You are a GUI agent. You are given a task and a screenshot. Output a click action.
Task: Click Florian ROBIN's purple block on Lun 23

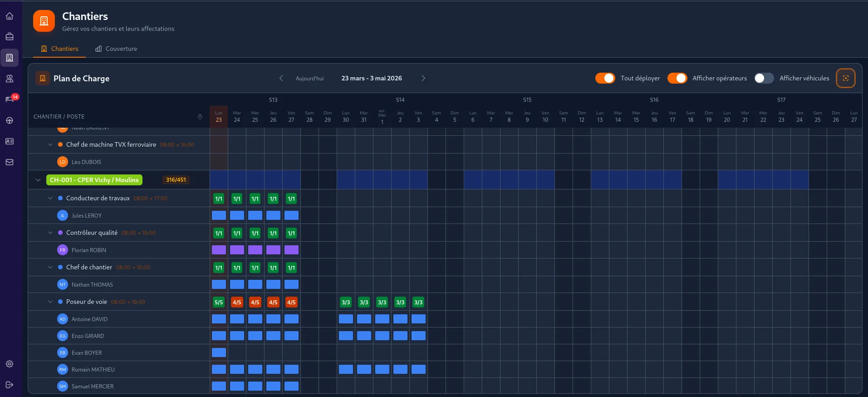tap(219, 250)
